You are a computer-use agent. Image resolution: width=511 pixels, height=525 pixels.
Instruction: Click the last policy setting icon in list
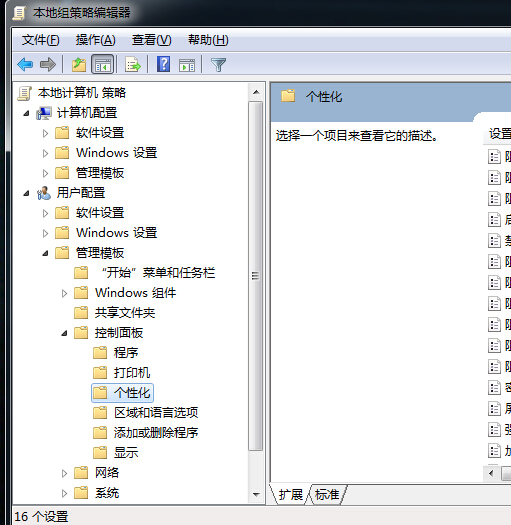pos(494,451)
